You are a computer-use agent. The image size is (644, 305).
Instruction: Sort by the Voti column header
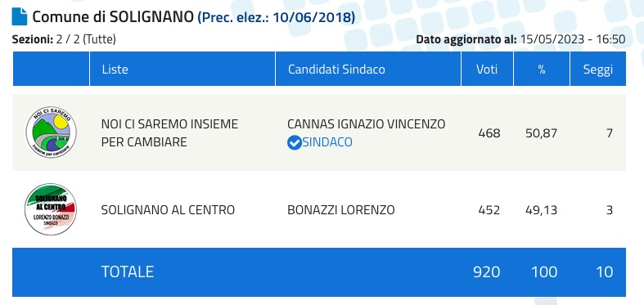click(487, 69)
